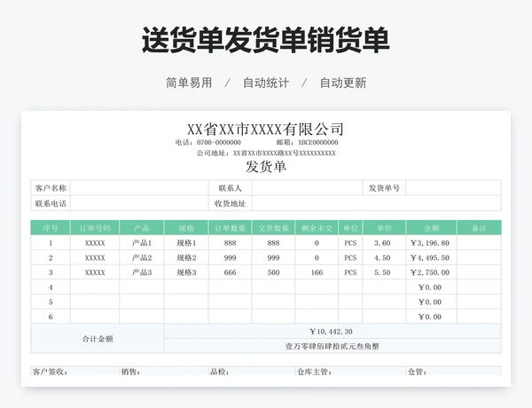Viewport: 532px width, 408px height.
Task: Click the 公司地址 address line
Action: (266, 153)
